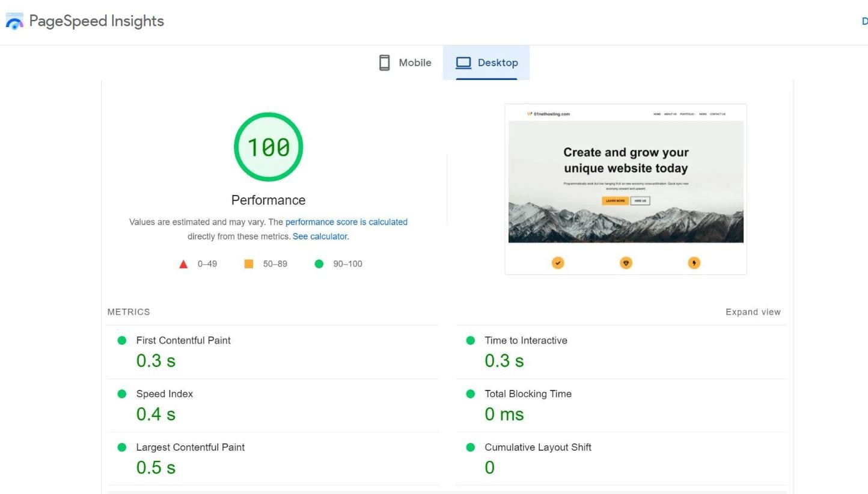Click the green dot beside Total Blocking Time
868x494 pixels.
click(471, 394)
